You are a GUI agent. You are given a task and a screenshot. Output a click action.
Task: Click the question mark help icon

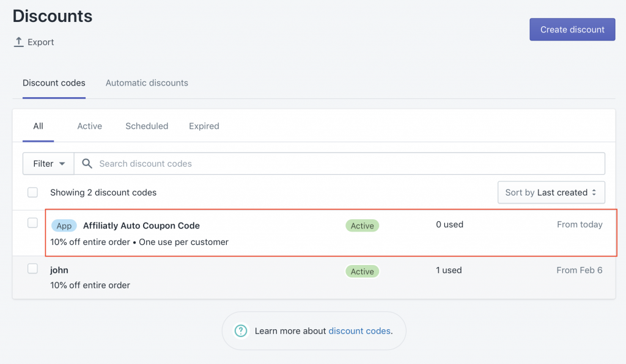[x=241, y=331]
